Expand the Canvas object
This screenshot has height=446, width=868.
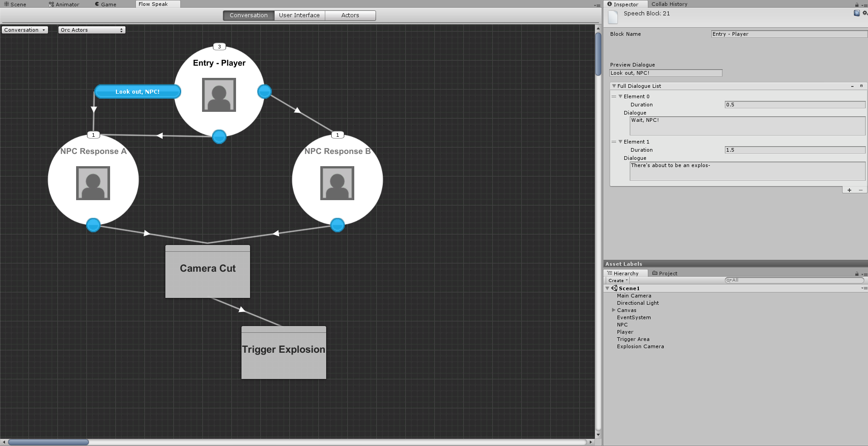tap(613, 310)
